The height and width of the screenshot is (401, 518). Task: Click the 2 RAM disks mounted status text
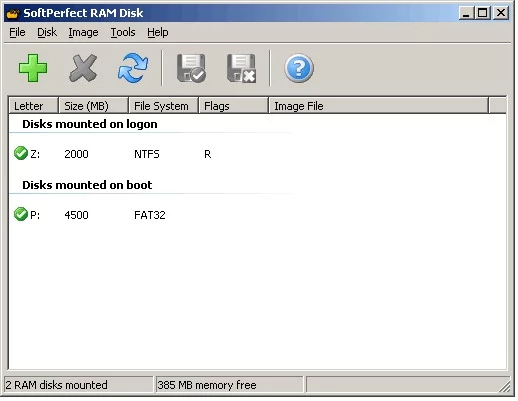56,385
